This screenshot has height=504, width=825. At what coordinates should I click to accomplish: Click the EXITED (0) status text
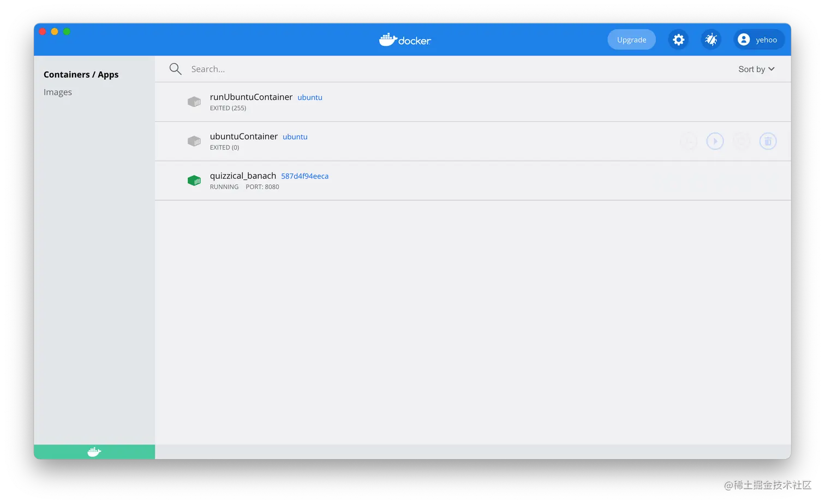click(x=224, y=147)
